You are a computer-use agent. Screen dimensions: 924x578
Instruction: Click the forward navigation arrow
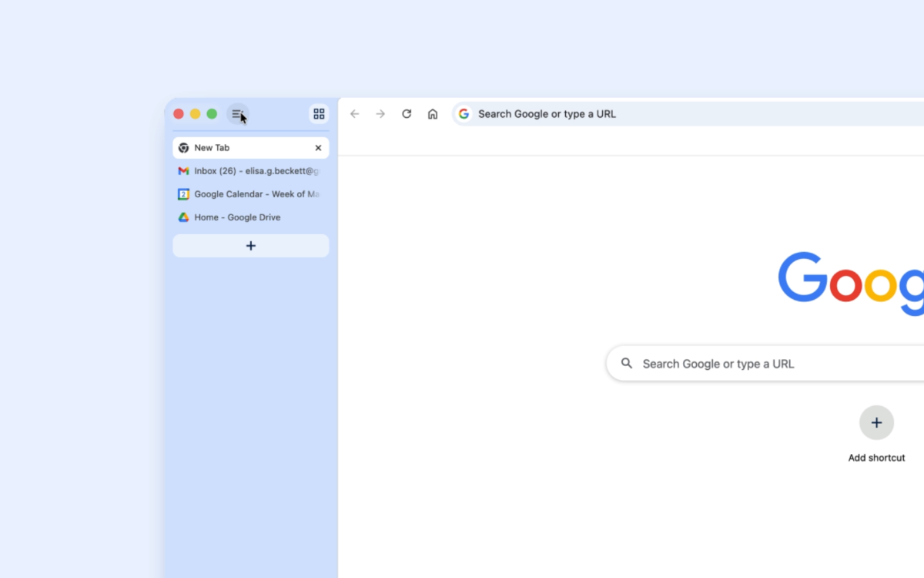tap(380, 113)
